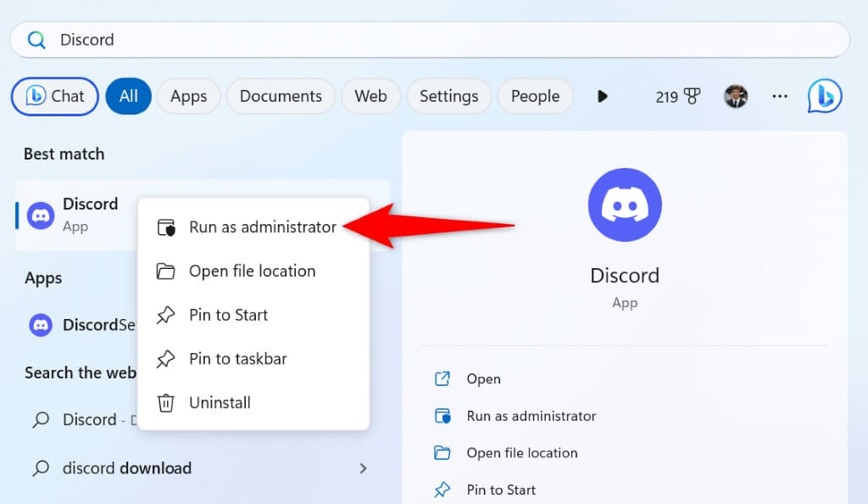The height and width of the screenshot is (504, 868).
Task: Click the Discord search text field
Action: (x=430, y=40)
